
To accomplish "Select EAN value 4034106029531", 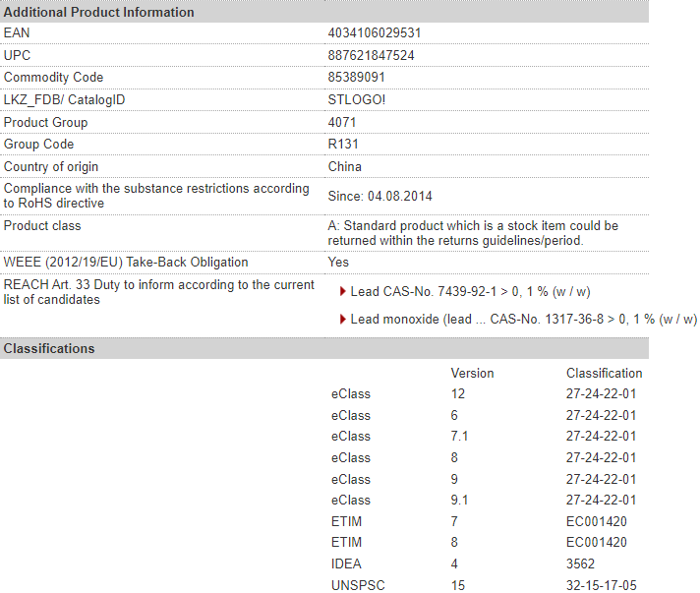I will (x=375, y=33).
